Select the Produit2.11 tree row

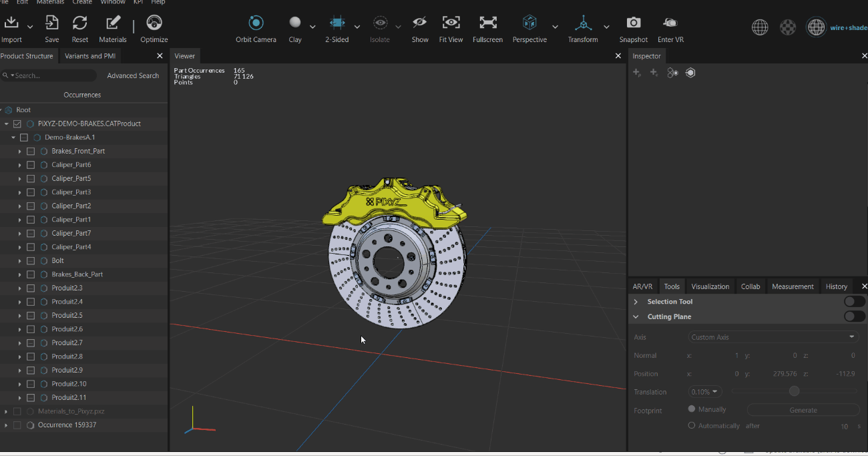[83, 397]
